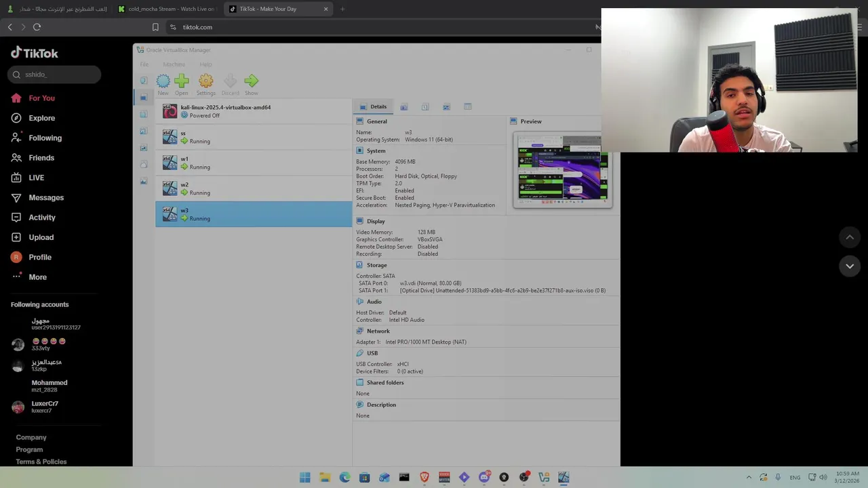This screenshot has width=868, height=488.
Task: Go to next video down arrow
Action: [850, 266]
